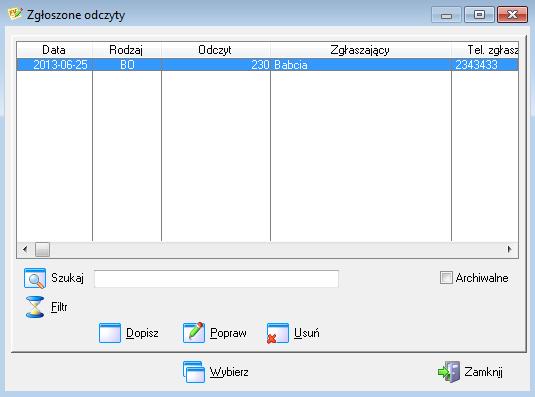Click the app icon in title bar
The height and width of the screenshot is (397, 535).
[15, 14]
